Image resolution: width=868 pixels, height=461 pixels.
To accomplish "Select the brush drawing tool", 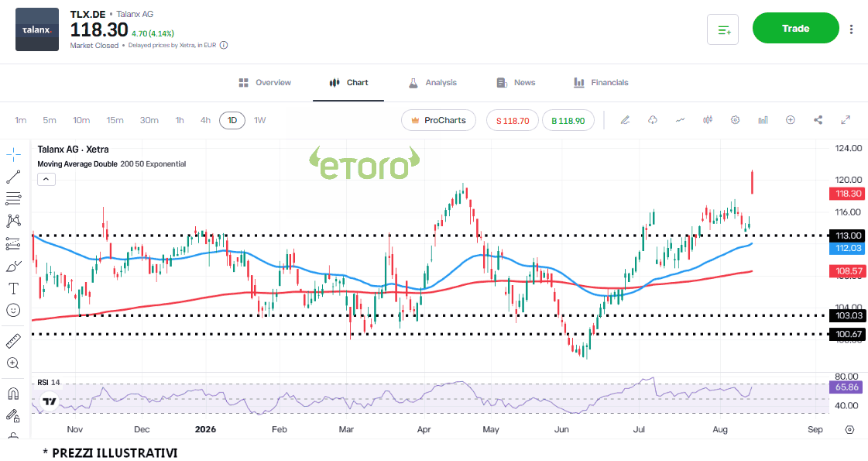I will [x=13, y=267].
